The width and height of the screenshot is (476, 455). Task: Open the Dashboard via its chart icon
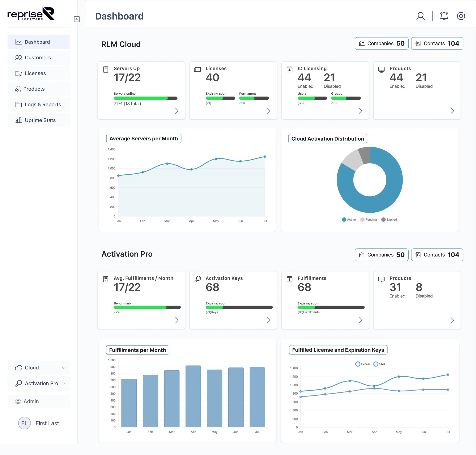[19, 42]
